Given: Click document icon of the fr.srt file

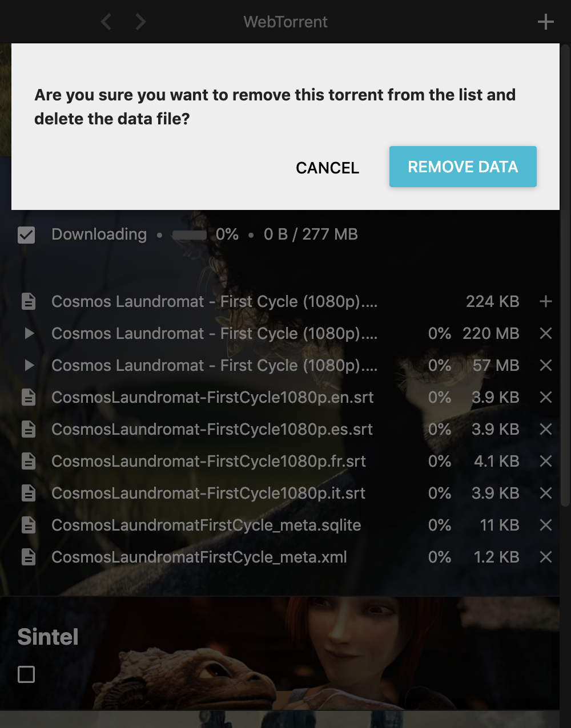Looking at the screenshot, I should pyautogui.click(x=29, y=461).
